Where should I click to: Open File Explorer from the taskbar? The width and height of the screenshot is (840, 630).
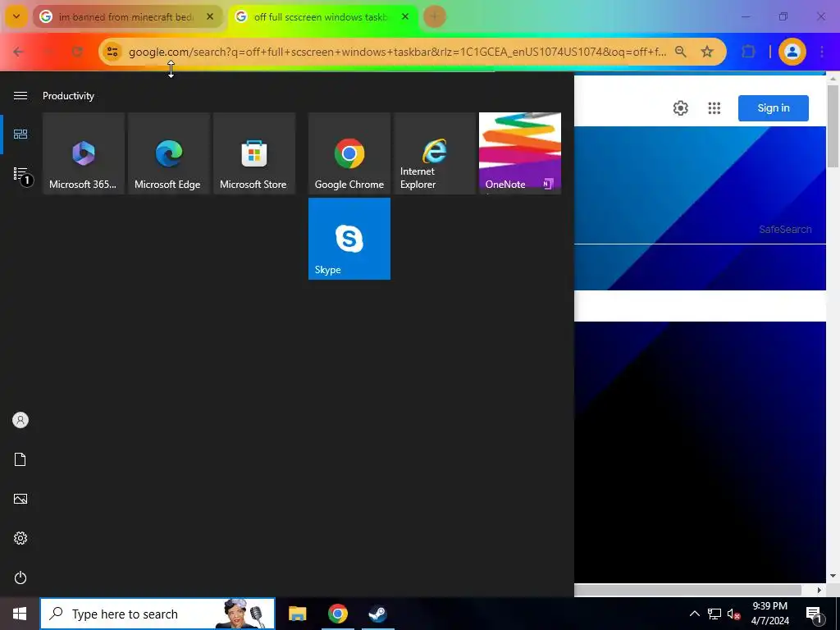point(297,614)
